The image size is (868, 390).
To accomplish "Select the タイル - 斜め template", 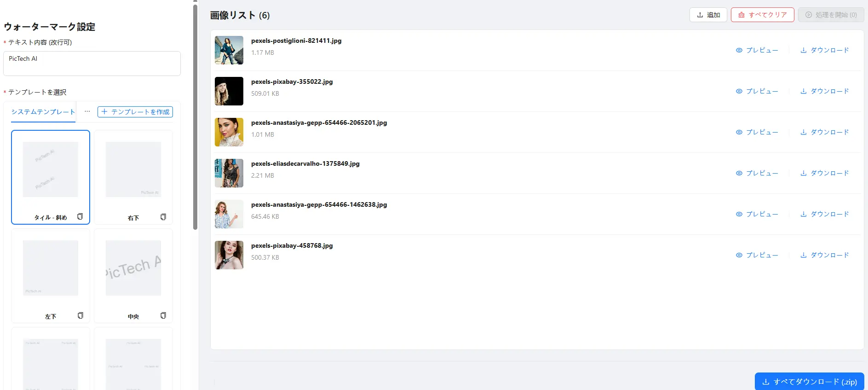I will coord(51,177).
